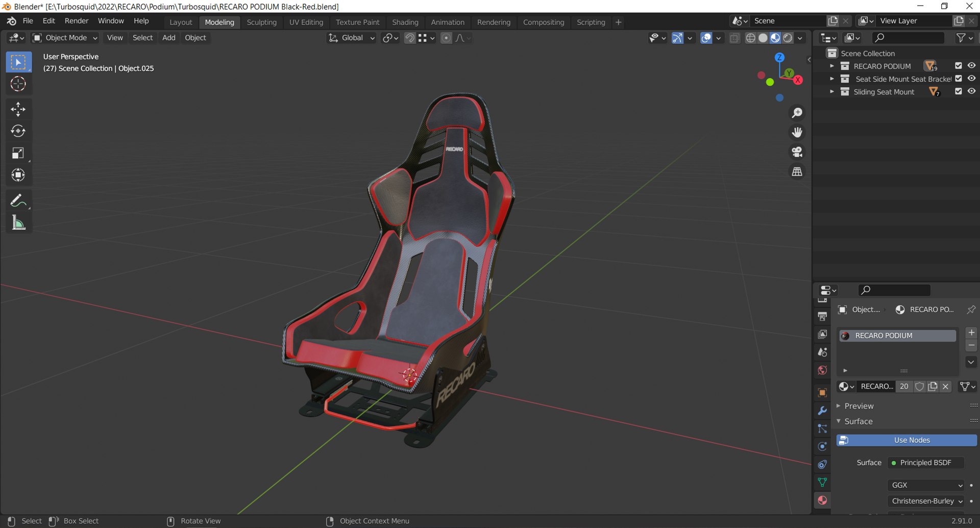Collapse the Surface panel
The image size is (980, 528).
(859, 421)
